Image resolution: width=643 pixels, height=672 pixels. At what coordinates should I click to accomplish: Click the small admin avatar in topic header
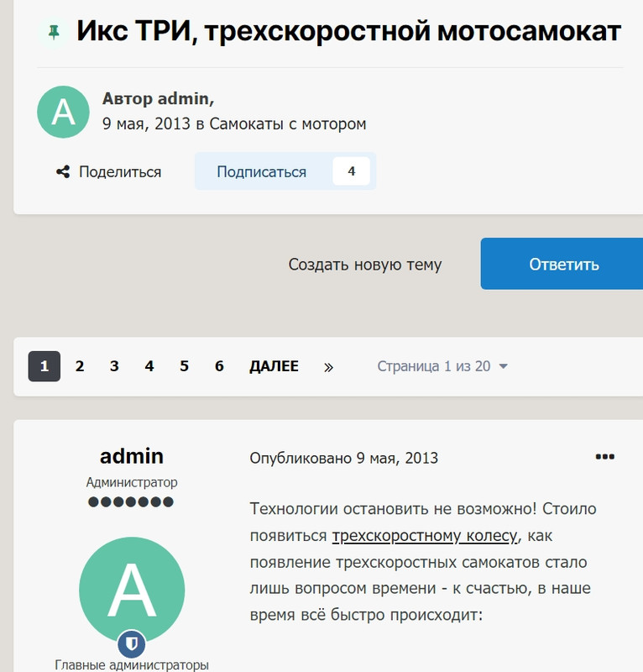(64, 112)
